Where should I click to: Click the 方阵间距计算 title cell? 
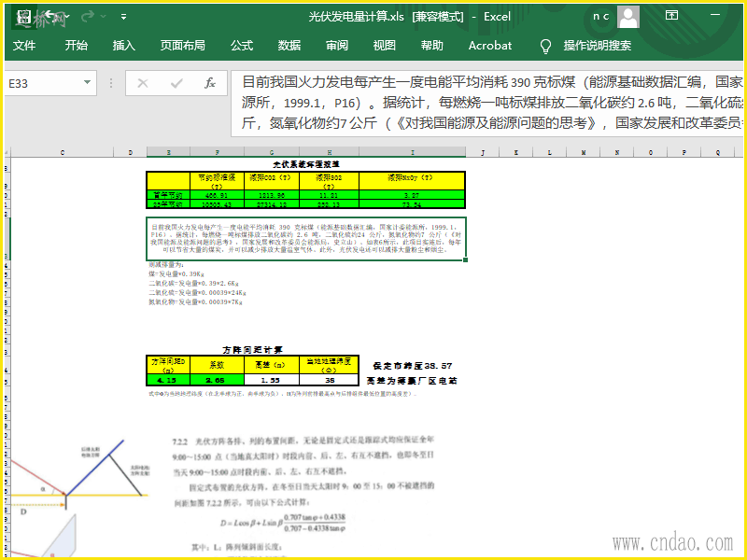252,350
